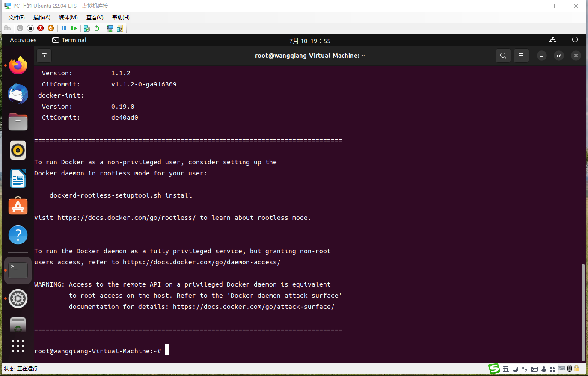Open the Ubuntu Activities overview
588x376 pixels.
pyautogui.click(x=23, y=40)
